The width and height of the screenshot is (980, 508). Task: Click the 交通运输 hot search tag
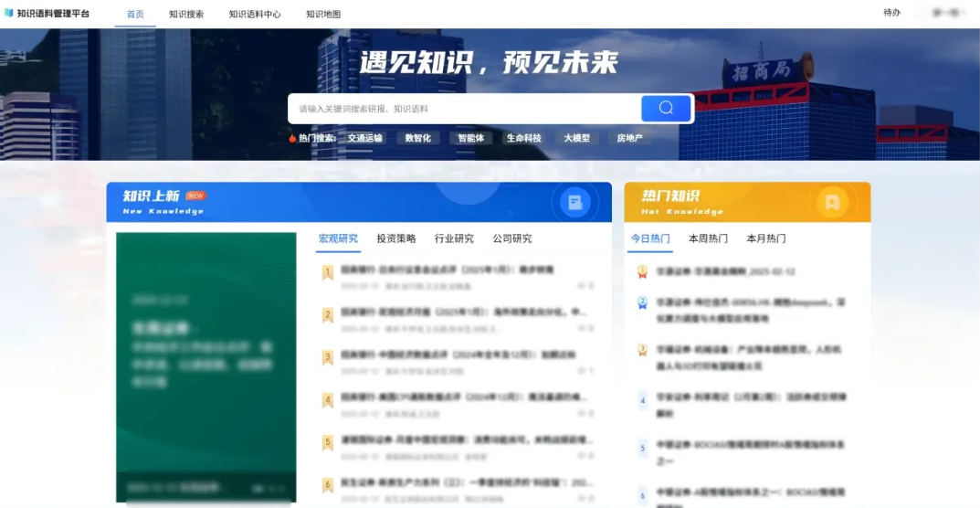coord(365,138)
